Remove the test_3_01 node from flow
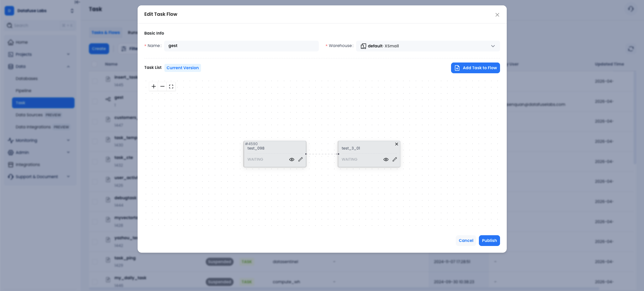The width and height of the screenshot is (644, 291). (397, 144)
